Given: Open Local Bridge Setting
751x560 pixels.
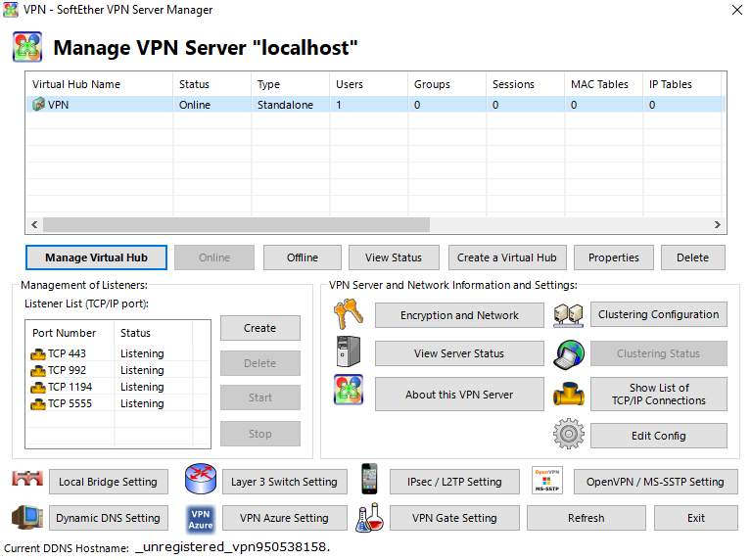Looking at the screenshot, I should (x=109, y=482).
